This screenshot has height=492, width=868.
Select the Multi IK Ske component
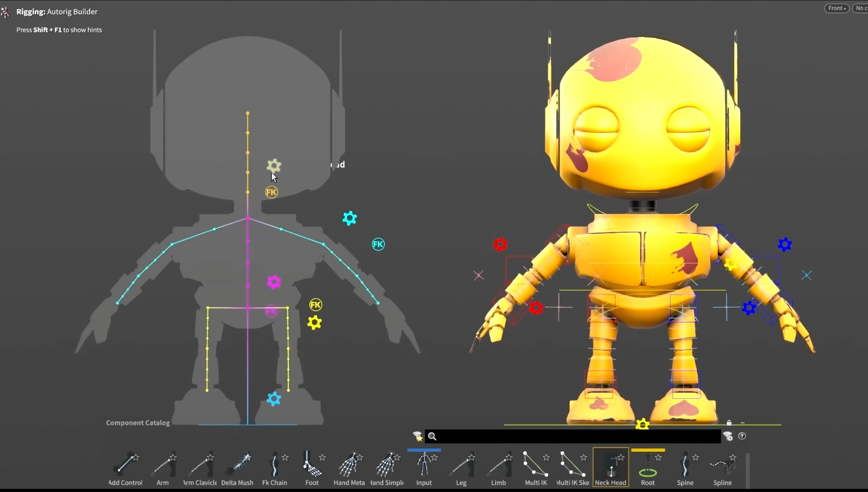[x=573, y=469]
